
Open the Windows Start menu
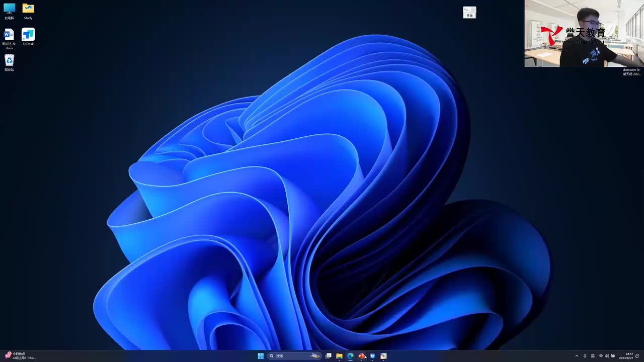261,356
